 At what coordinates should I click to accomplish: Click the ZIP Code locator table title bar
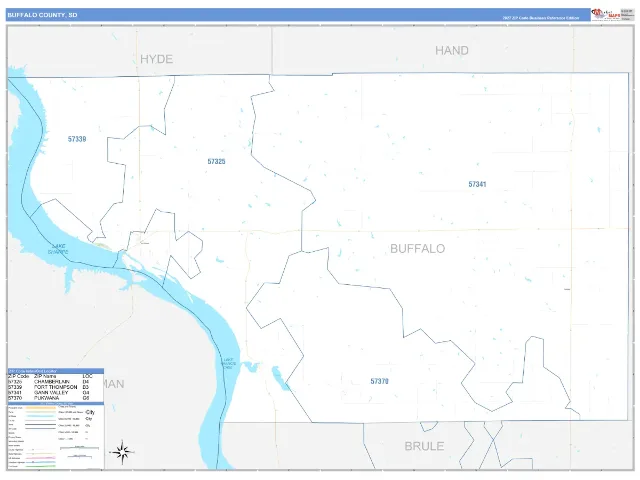click(x=56, y=371)
